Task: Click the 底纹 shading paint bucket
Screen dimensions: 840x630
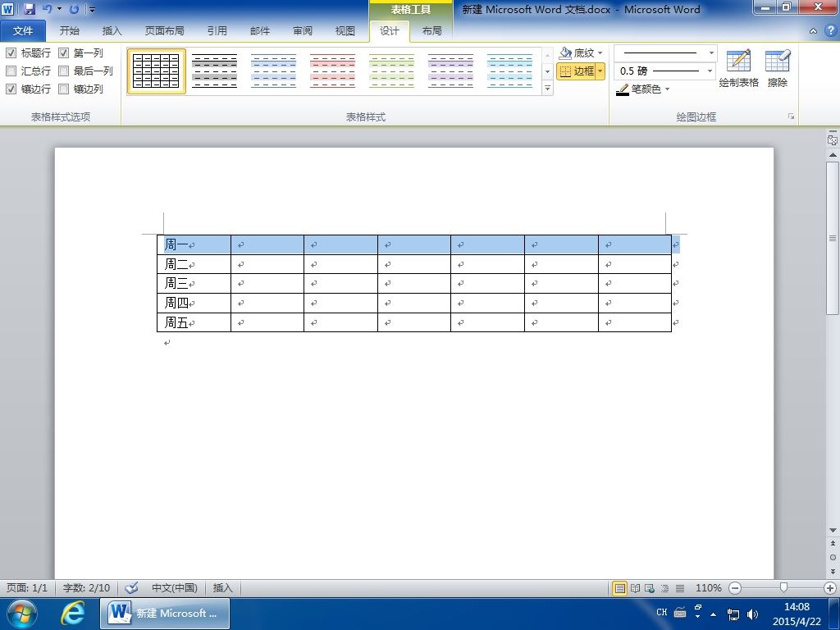Action: pyautogui.click(x=565, y=52)
